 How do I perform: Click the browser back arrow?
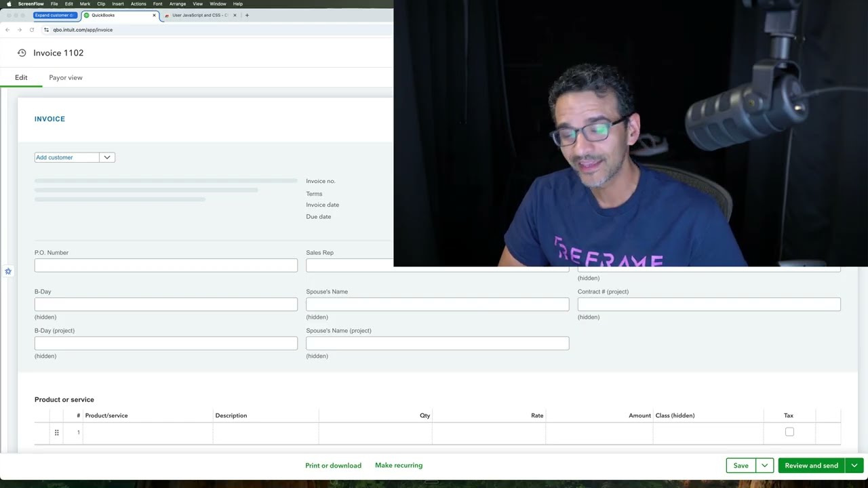pyautogui.click(x=7, y=30)
